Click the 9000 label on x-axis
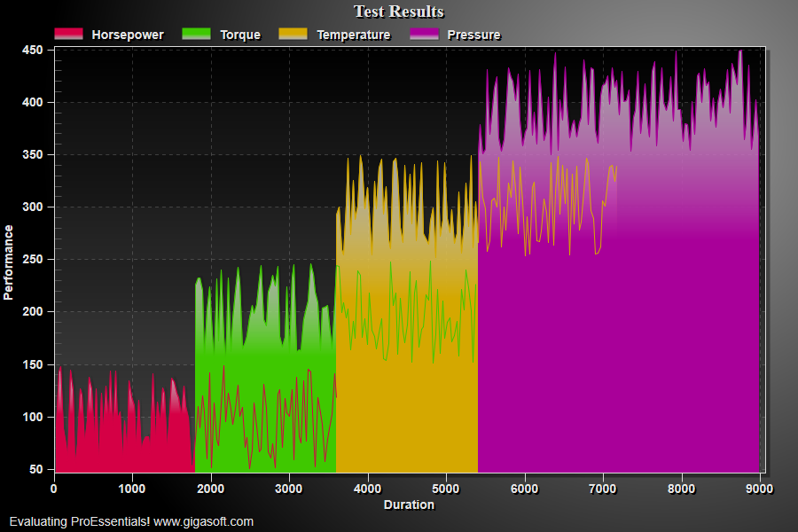This screenshot has height=532, width=798. tap(759, 489)
